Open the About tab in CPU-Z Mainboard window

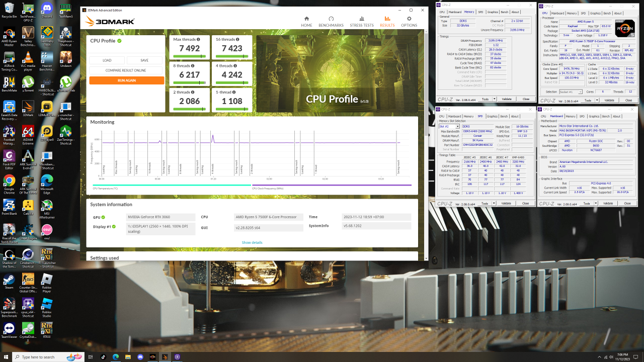(618, 116)
